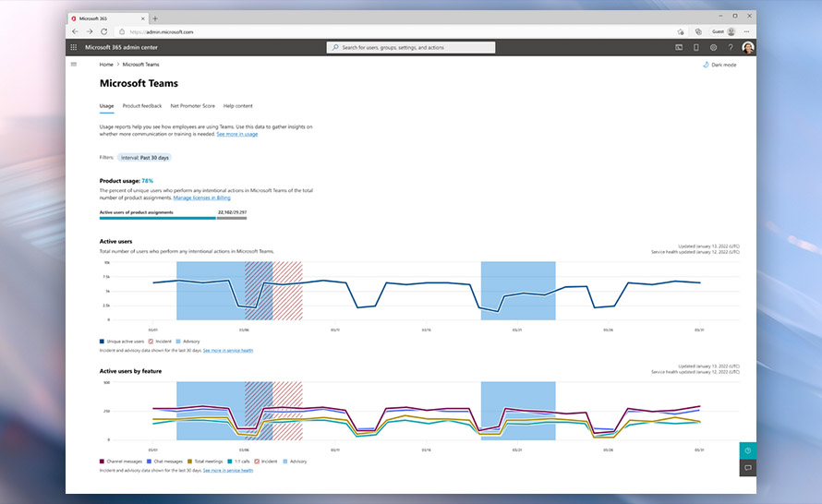
Task: Open Manage licenses in Billing link
Action: [202, 198]
